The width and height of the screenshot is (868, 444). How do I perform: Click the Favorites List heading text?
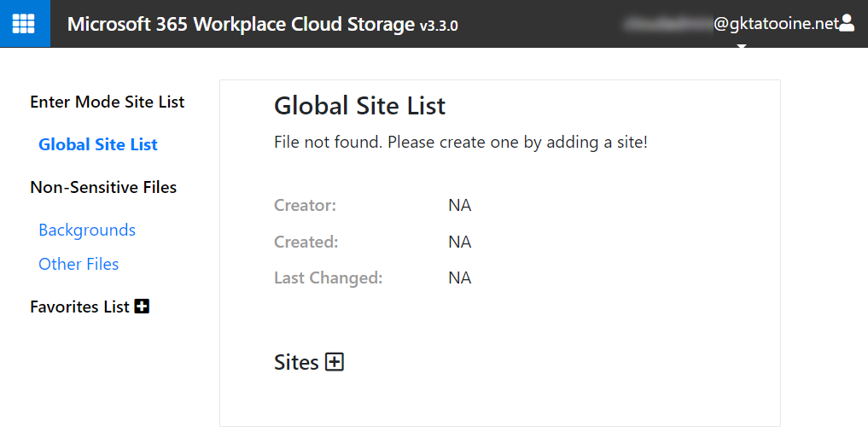click(x=79, y=307)
